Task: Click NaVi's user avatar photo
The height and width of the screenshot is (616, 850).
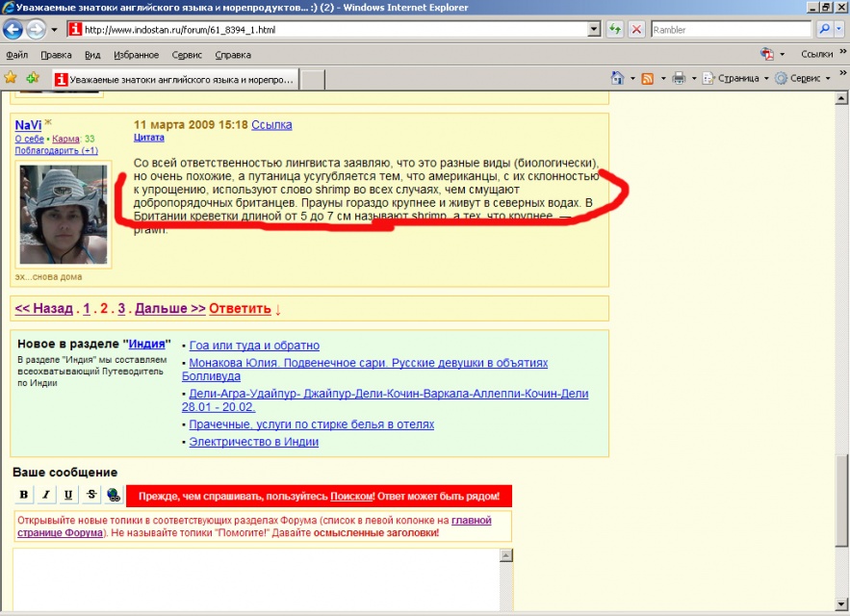Action: [64, 215]
